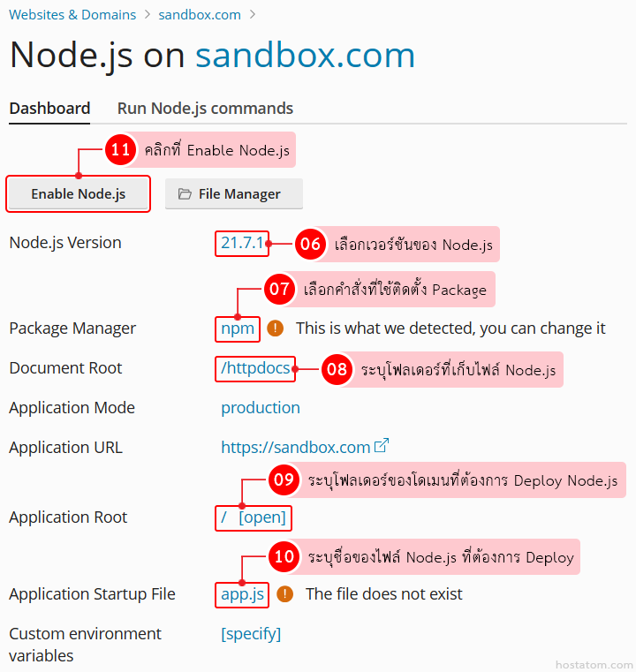Click the red step 06 badge

click(x=310, y=244)
